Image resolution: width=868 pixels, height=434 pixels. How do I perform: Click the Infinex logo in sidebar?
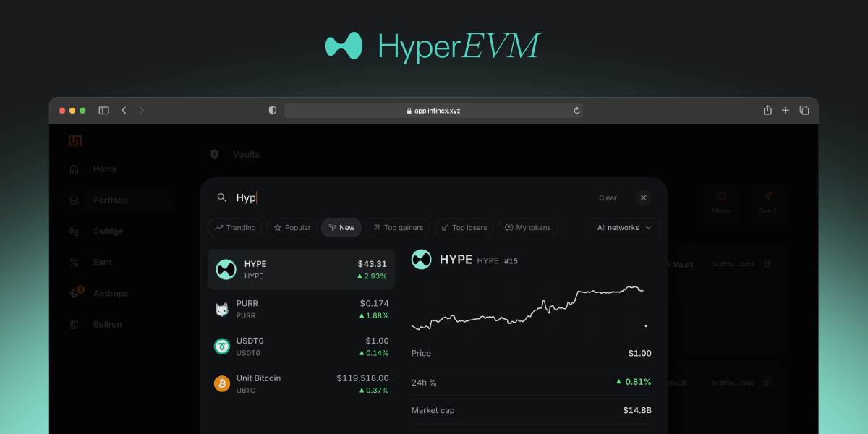point(75,140)
